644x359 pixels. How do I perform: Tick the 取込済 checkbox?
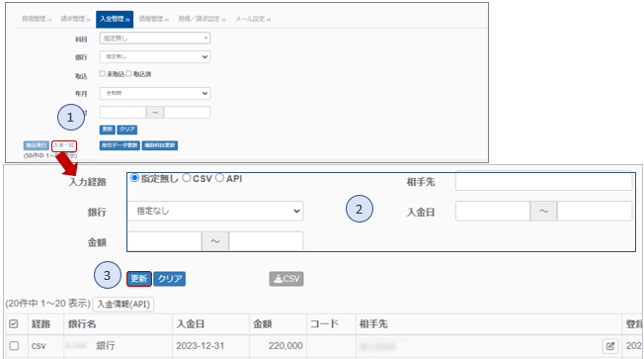tap(129, 73)
